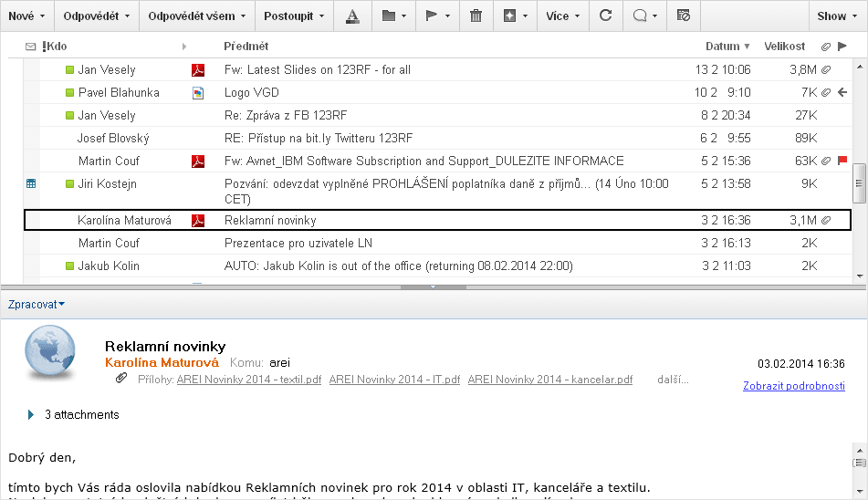
Task: Open the chat bubble toolbar menu
Action: [x=644, y=16]
